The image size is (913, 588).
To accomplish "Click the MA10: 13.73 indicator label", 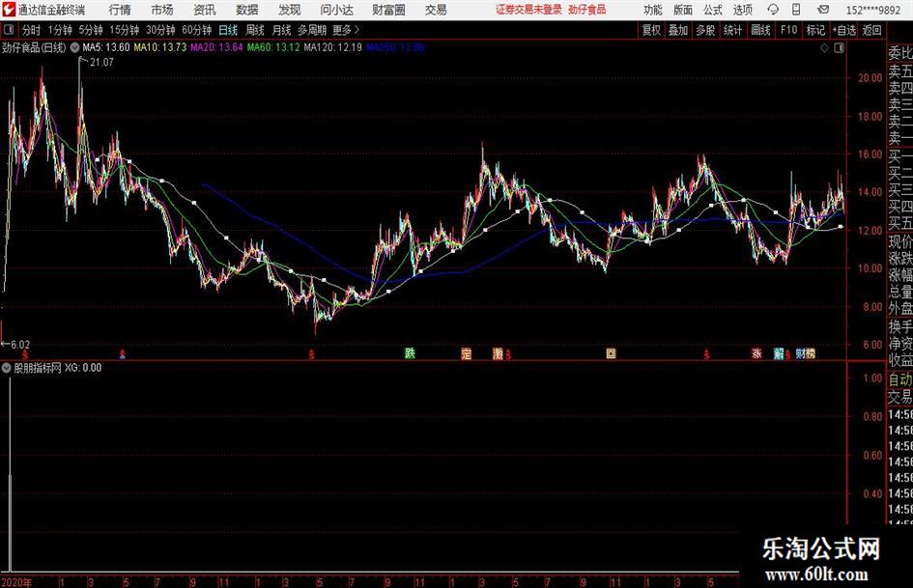I will [x=160, y=47].
